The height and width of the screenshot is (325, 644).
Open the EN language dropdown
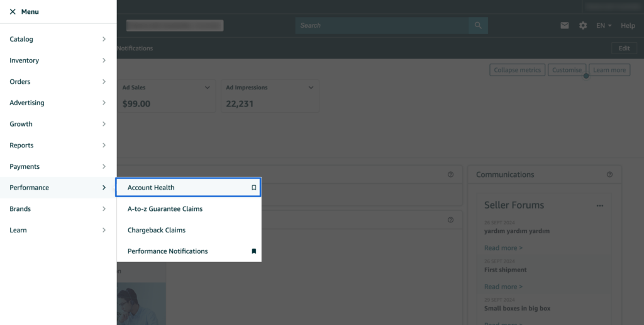click(604, 25)
